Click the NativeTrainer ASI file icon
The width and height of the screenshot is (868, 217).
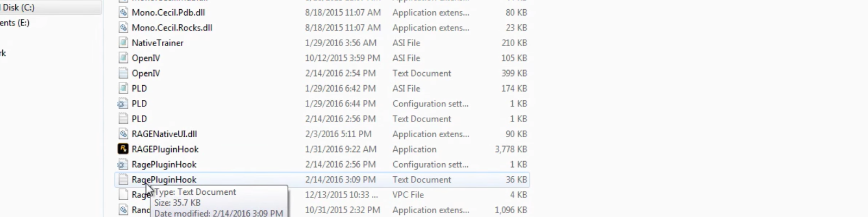tap(123, 43)
